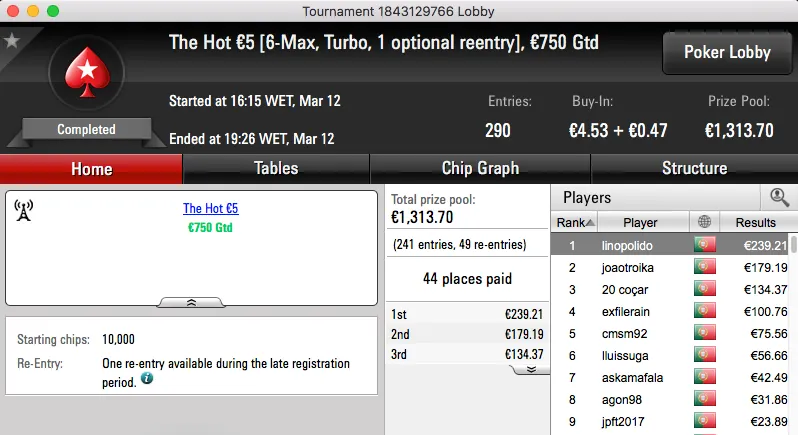Select the Home tab
The height and width of the screenshot is (435, 798).
click(91, 169)
